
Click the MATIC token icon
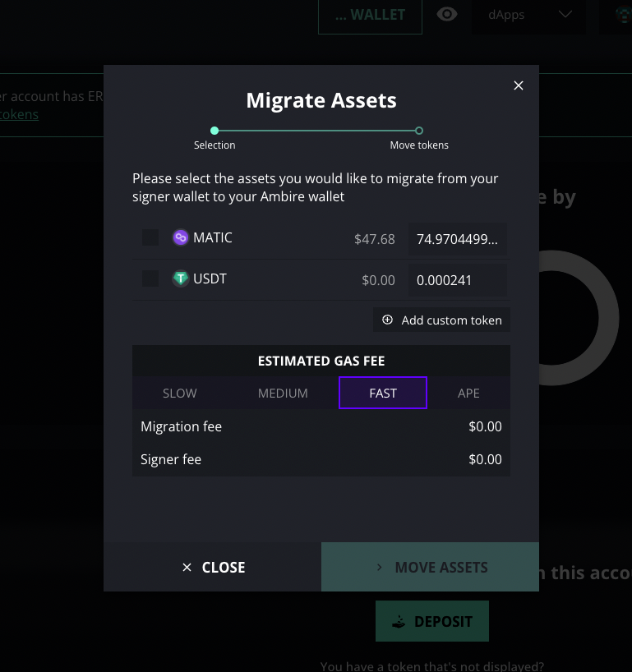[x=181, y=237]
